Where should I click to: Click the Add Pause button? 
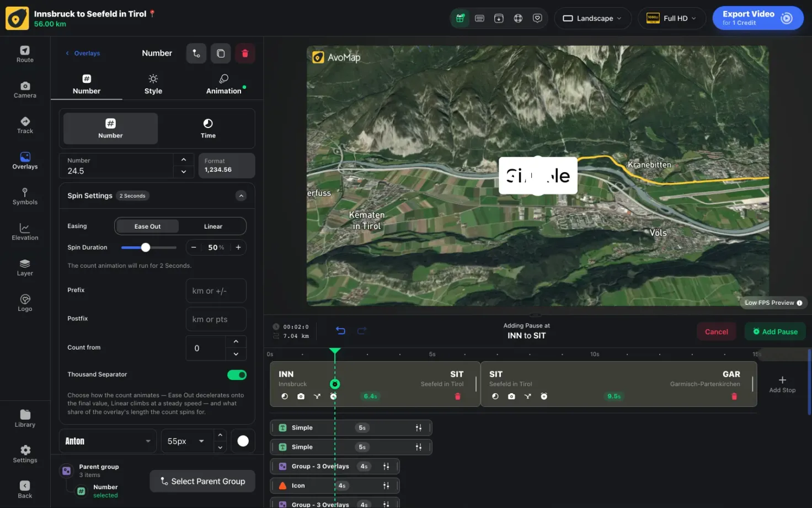click(x=775, y=332)
